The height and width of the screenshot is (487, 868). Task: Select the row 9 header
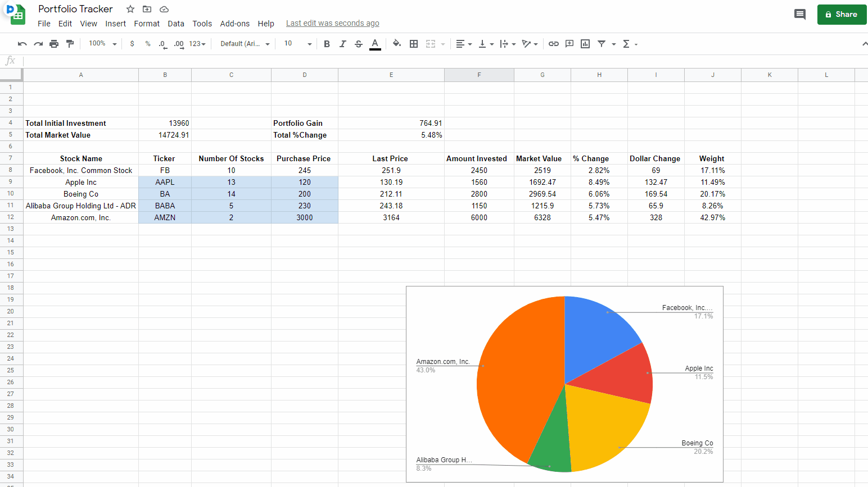click(x=11, y=182)
